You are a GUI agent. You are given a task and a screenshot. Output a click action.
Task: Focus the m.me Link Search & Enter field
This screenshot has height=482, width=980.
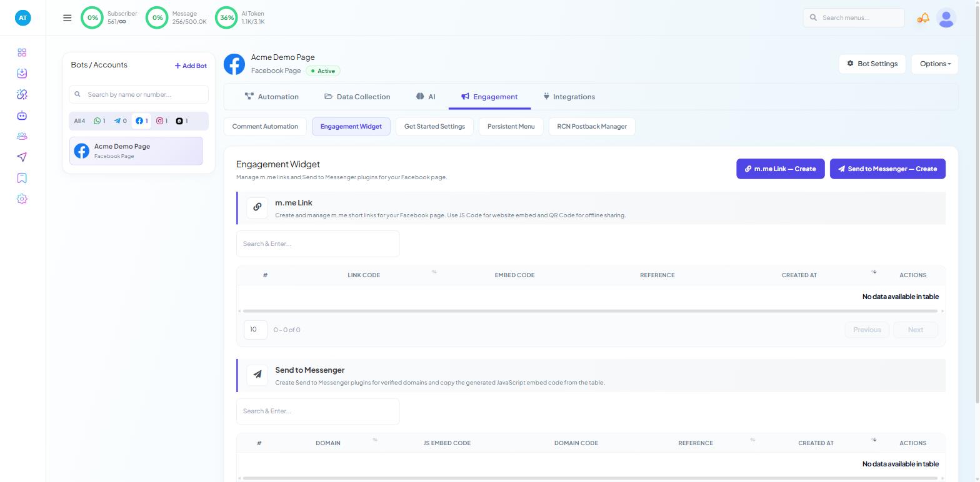318,243
